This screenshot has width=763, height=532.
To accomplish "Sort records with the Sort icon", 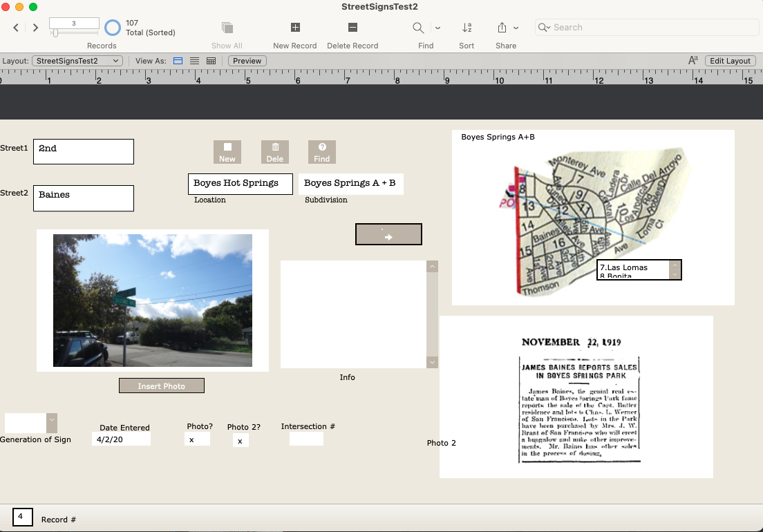I will [x=467, y=28].
